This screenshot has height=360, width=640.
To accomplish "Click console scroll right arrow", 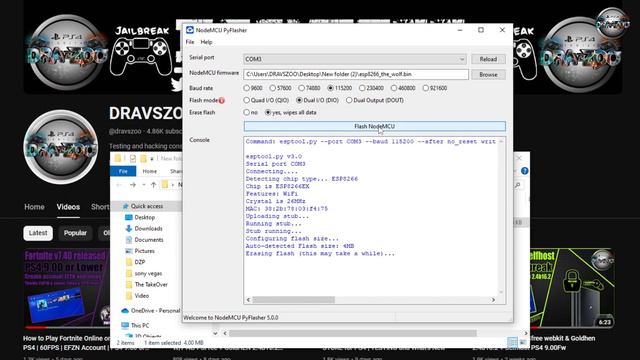I will pyautogui.click(x=493, y=300).
